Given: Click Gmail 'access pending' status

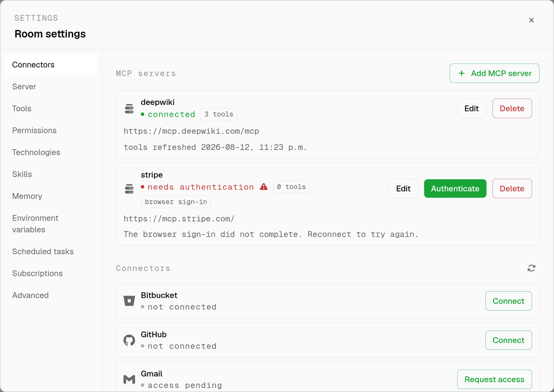Looking at the screenshot, I should (182, 385).
